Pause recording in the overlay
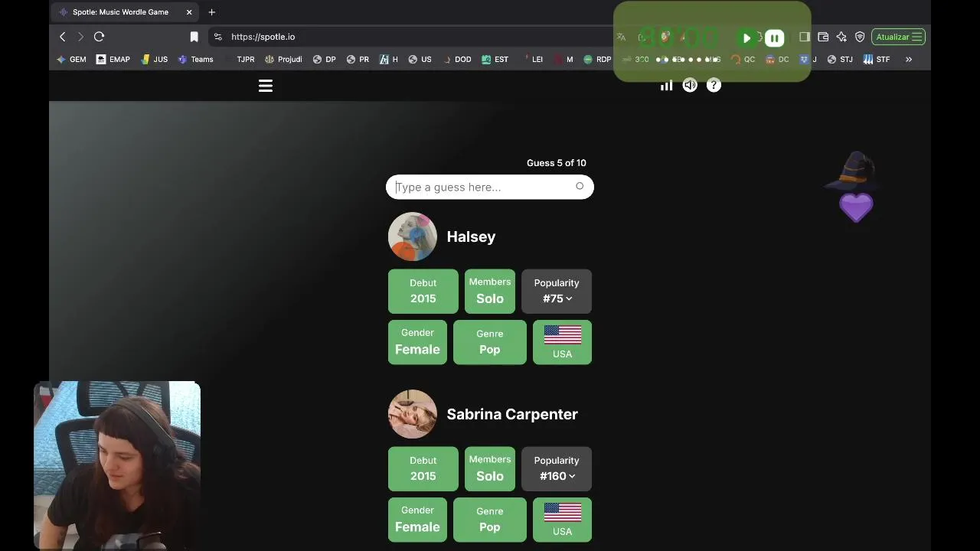Image resolution: width=980 pixels, height=551 pixels. click(774, 38)
